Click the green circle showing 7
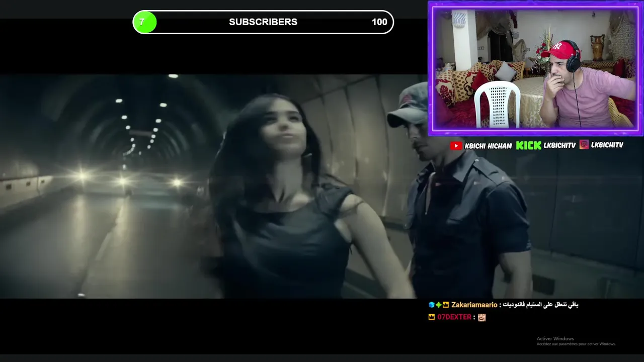644x362 pixels. click(x=145, y=22)
